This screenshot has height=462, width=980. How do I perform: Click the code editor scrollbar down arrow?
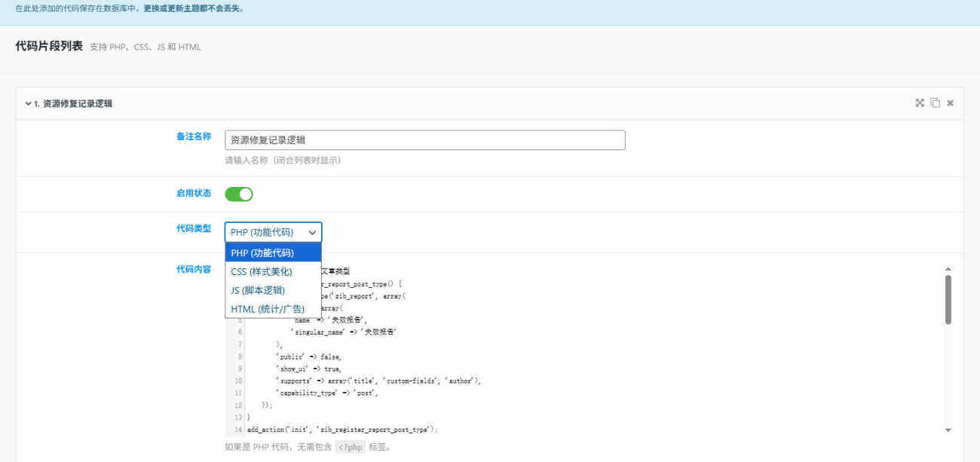pos(948,430)
